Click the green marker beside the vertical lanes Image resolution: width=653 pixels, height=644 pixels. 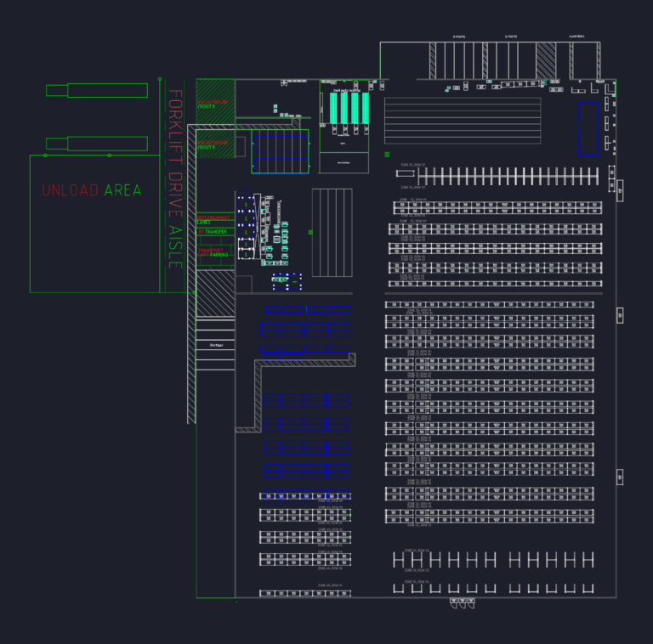point(310,232)
